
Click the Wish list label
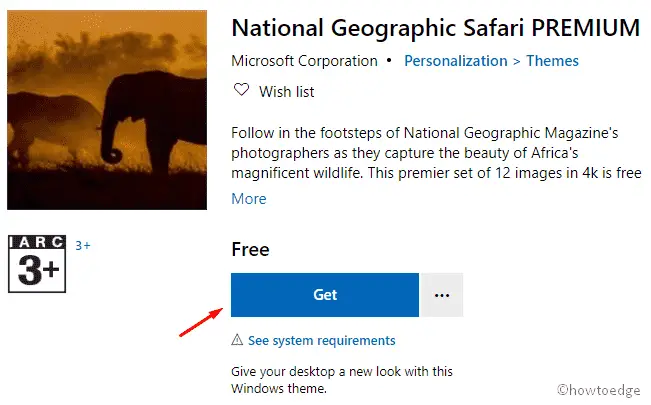tap(287, 91)
